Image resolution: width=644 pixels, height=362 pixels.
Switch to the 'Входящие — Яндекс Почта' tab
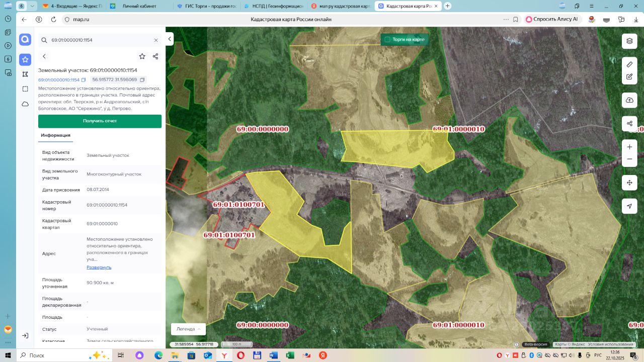tap(72, 6)
